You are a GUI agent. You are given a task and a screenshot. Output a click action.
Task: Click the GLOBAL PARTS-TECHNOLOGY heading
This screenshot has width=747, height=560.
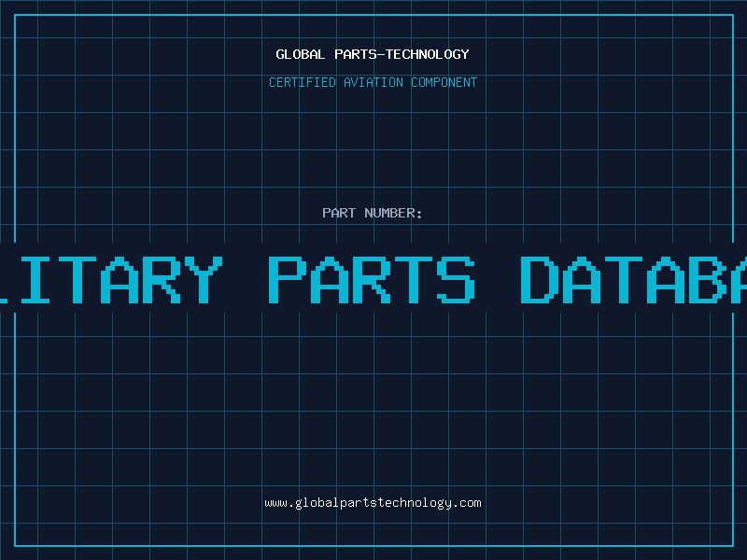373,54
